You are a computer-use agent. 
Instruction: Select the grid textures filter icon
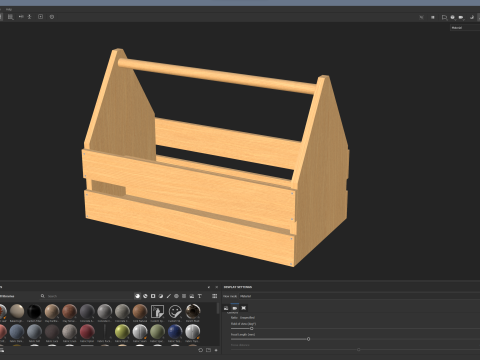pos(184,296)
